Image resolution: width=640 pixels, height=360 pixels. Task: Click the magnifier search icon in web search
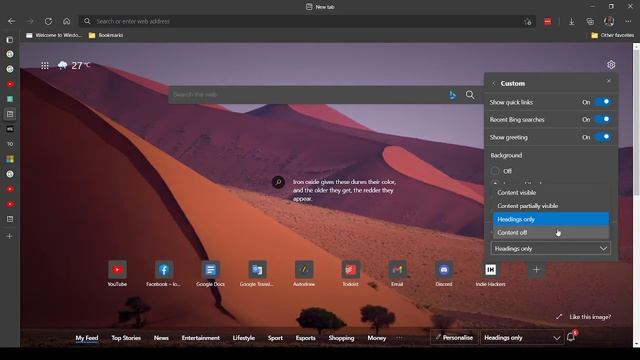pos(470,95)
